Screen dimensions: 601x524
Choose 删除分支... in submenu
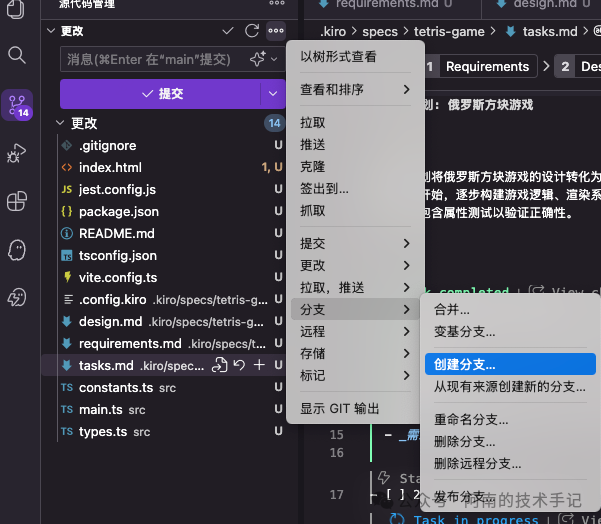[510, 442]
